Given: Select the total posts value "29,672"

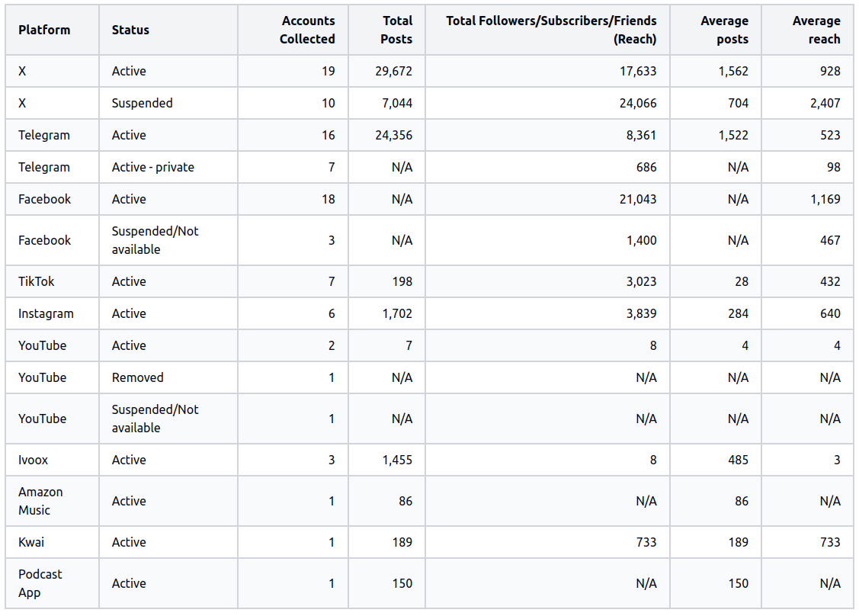Looking at the screenshot, I should (394, 71).
